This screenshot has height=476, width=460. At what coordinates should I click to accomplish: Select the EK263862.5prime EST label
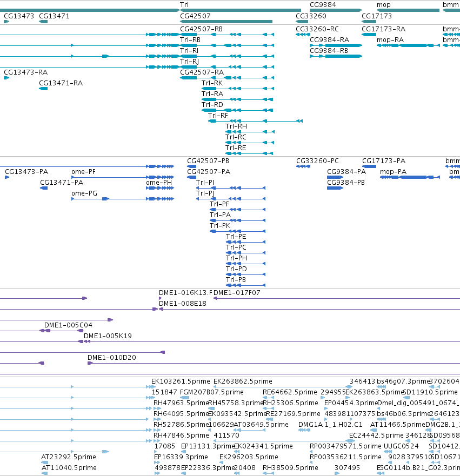[243, 381]
